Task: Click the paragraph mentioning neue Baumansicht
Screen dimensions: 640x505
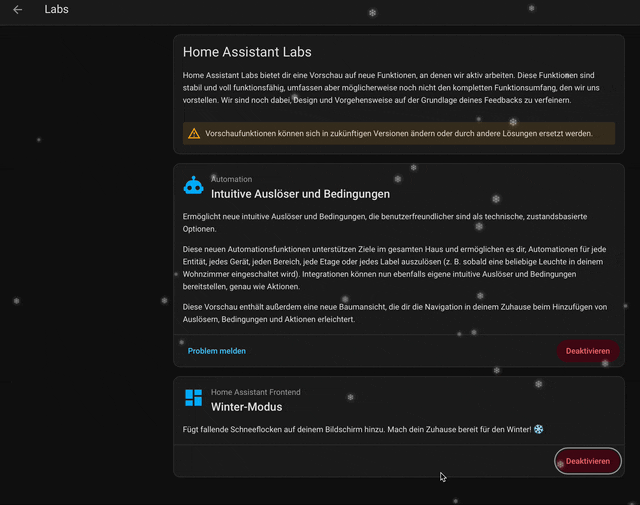Action: click(395, 313)
